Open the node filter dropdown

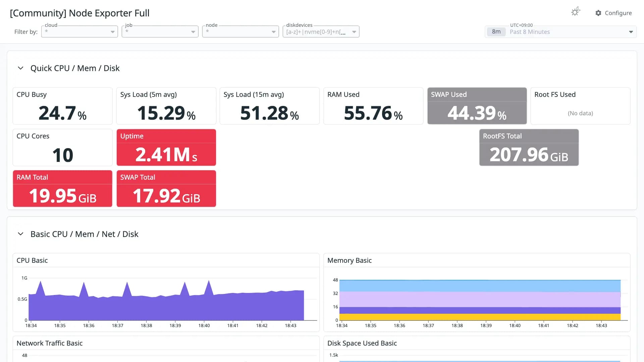pos(240,32)
